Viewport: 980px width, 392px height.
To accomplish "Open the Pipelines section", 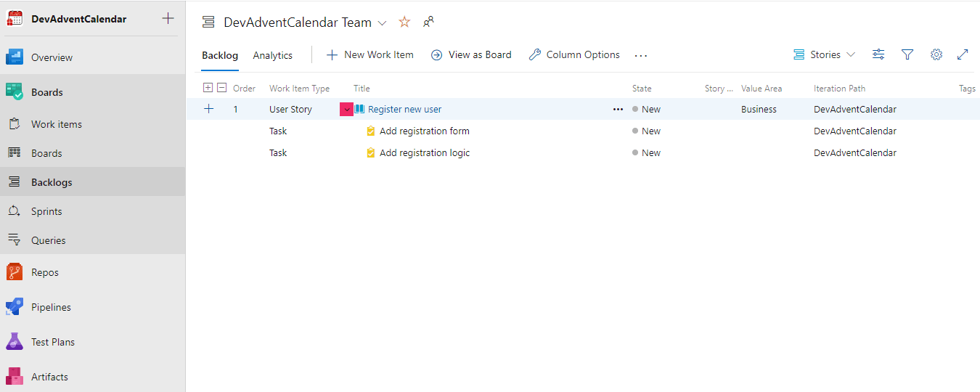I will (x=51, y=307).
